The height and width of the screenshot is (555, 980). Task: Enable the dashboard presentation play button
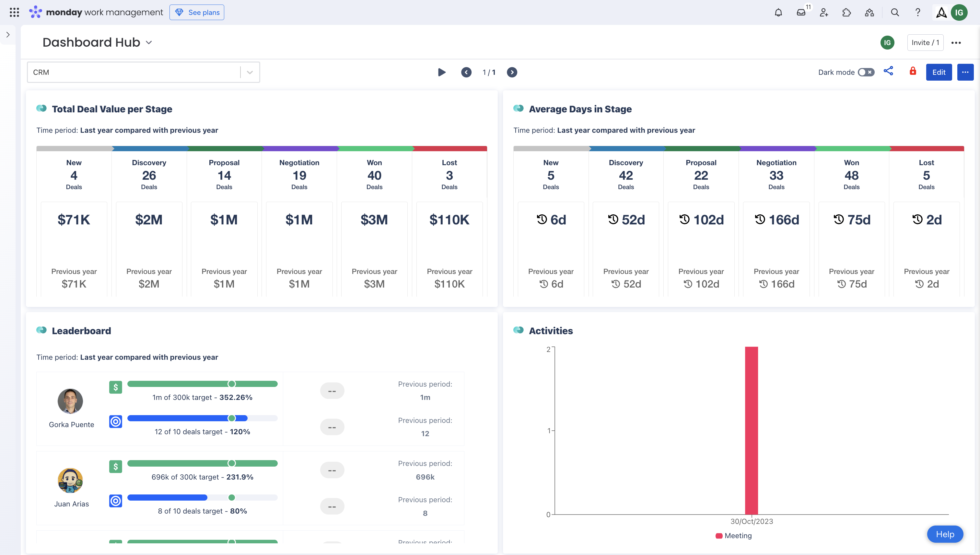pyautogui.click(x=441, y=72)
